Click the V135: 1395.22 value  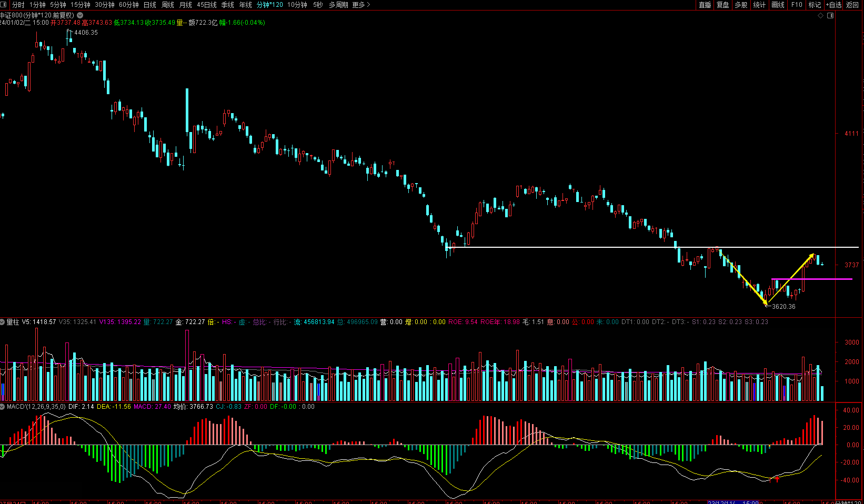click(120, 322)
